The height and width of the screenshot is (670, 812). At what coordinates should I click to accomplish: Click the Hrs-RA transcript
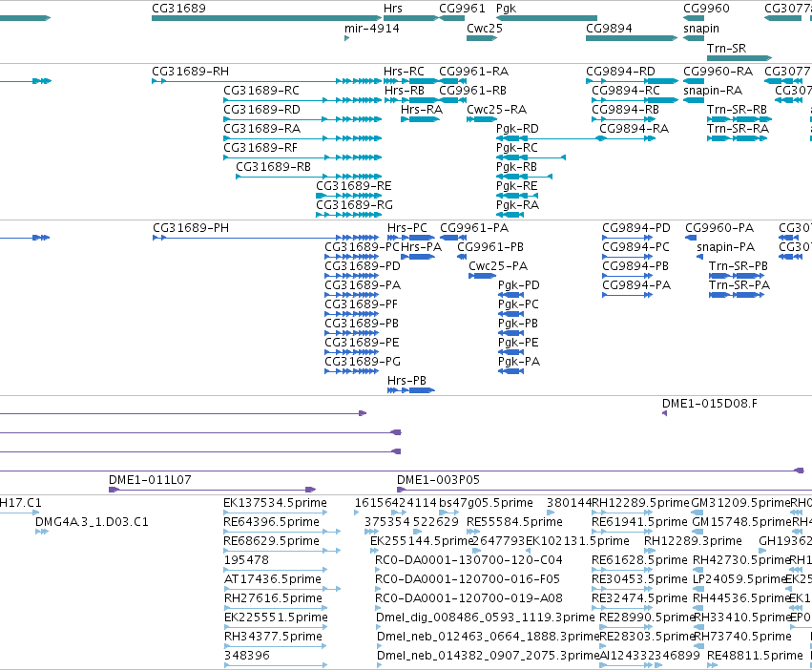coord(420,119)
